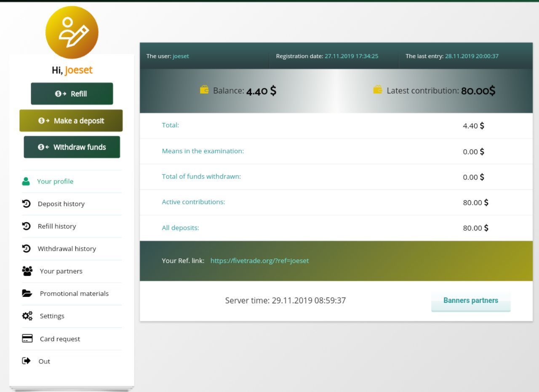Click the history clock icon beside Deposit history
This screenshot has width=539, height=392.
(26, 204)
